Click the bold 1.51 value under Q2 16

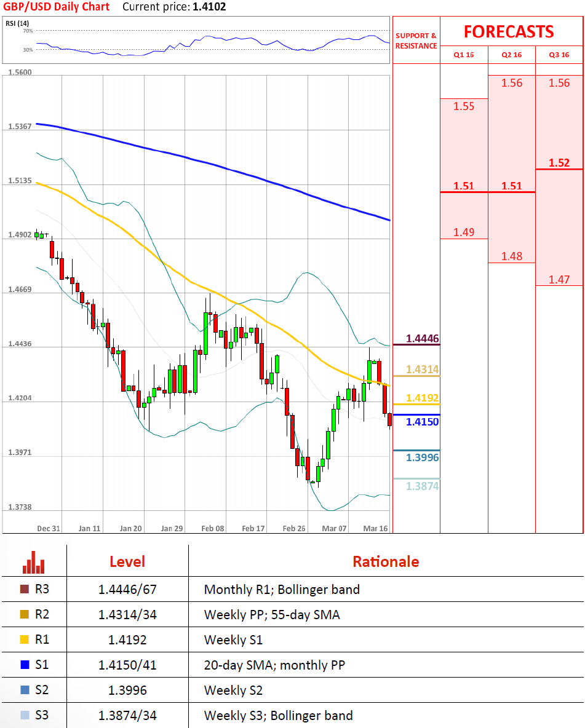[512, 186]
